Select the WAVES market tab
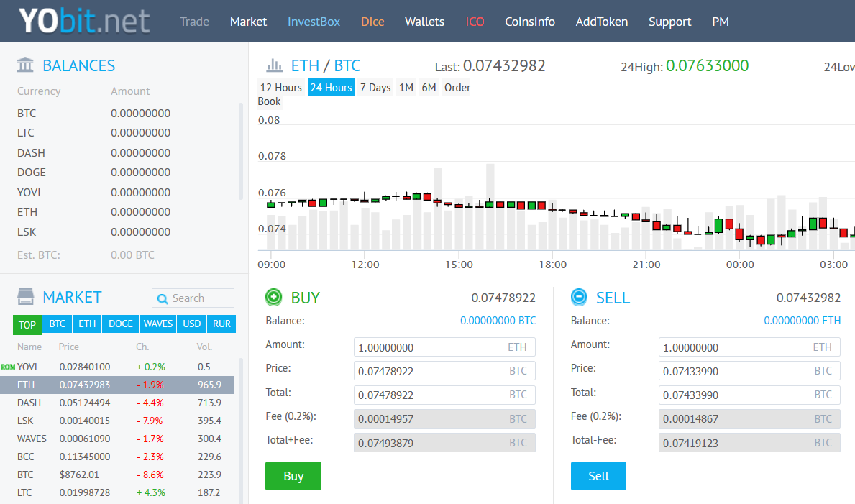 click(157, 324)
